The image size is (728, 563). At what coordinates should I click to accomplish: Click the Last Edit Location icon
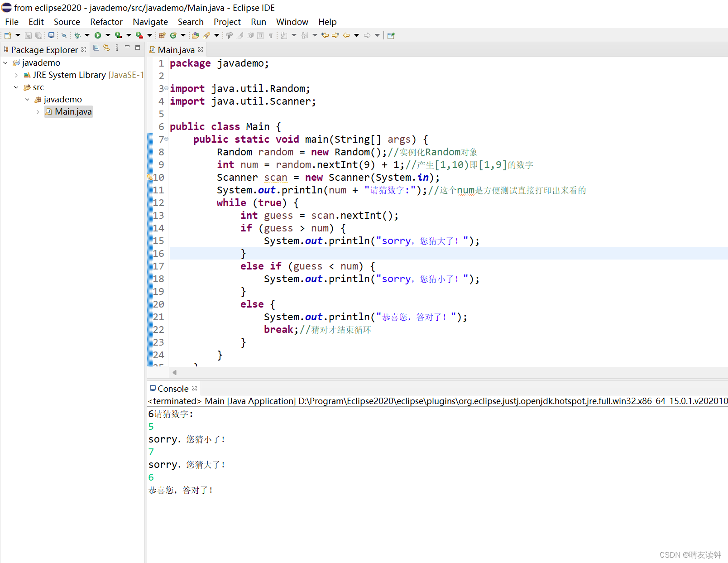pos(325,35)
